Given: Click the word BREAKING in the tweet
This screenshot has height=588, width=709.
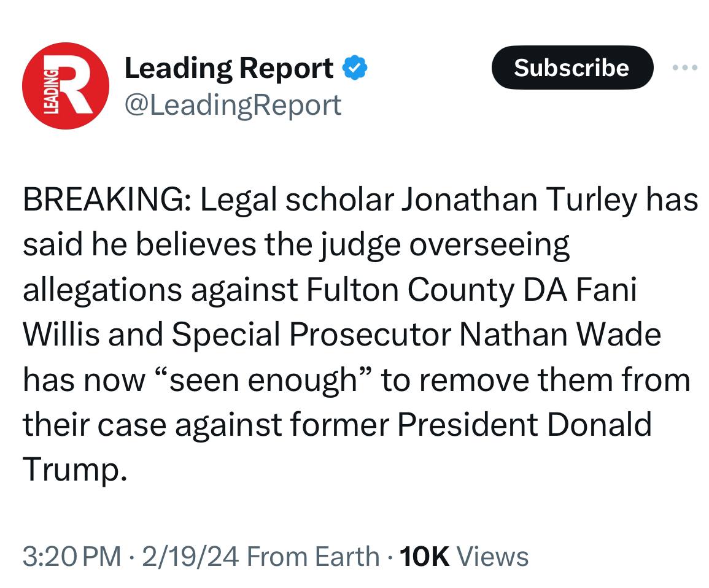Looking at the screenshot, I should 106,201.
